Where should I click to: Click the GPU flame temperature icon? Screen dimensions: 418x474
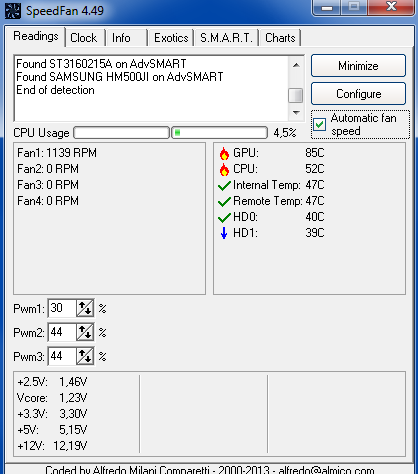[224, 154]
